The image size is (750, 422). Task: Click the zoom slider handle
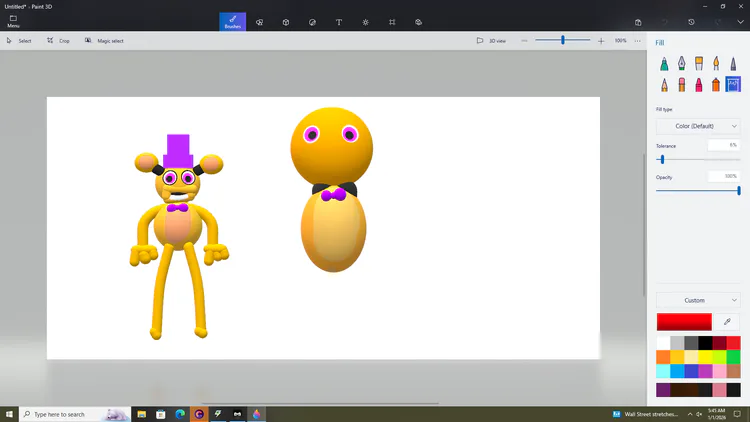coord(563,40)
